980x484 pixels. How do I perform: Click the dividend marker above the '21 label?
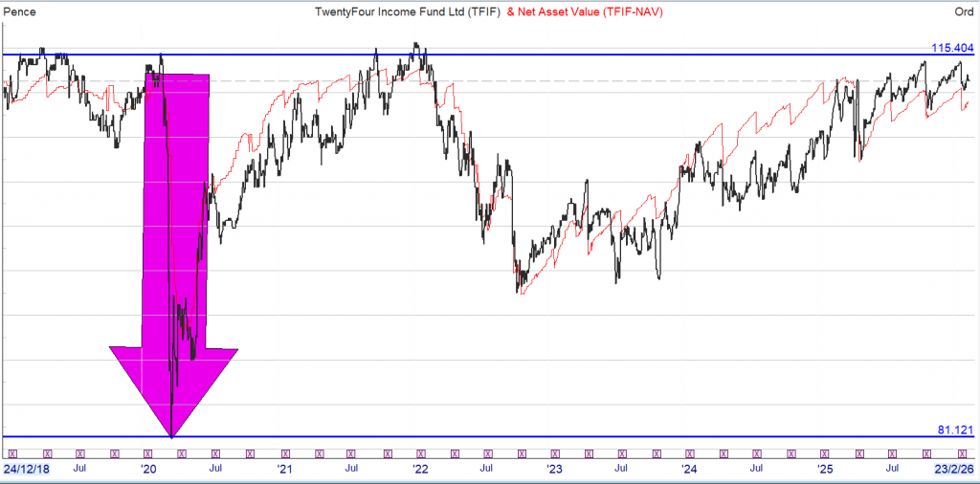click(283, 453)
